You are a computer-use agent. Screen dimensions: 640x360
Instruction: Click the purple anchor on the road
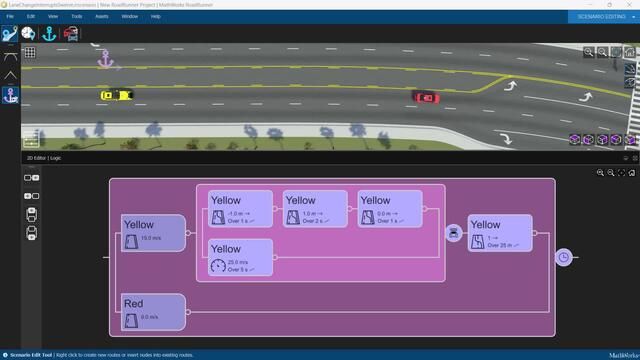coord(106,59)
